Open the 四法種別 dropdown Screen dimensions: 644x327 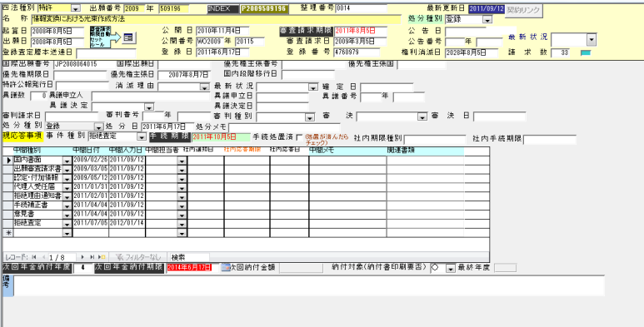coord(76,8)
